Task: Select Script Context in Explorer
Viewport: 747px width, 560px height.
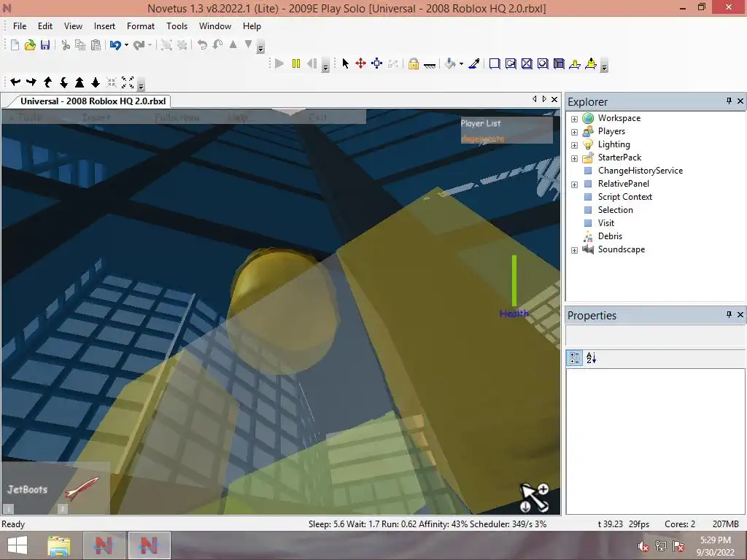Action: tap(624, 197)
